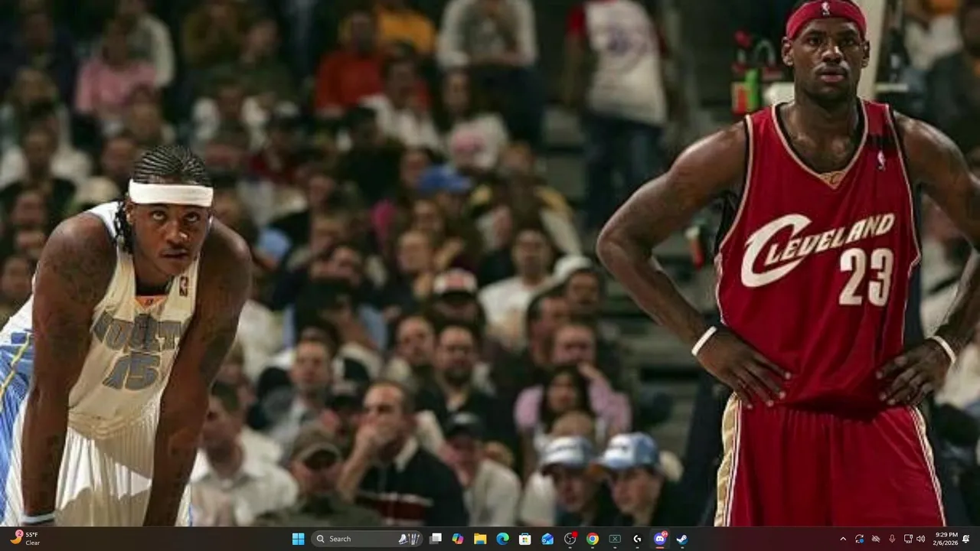Open Steam from taskbar
This screenshot has height=551, width=980.
(682, 539)
